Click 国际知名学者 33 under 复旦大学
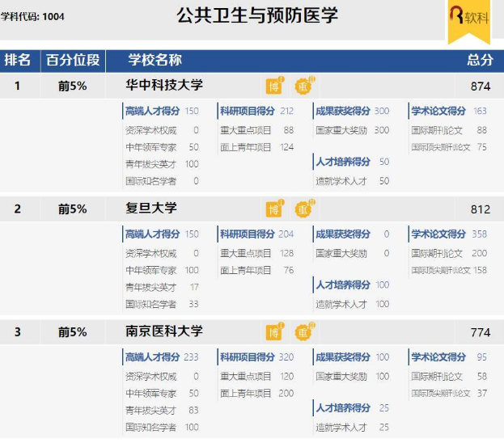Viewport: 504px width, 443px height. point(162,304)
